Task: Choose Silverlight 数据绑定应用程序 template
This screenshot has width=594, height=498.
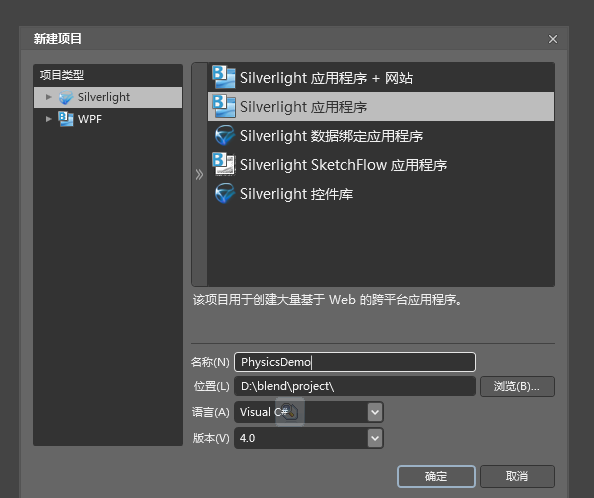Action: (381, 136)
